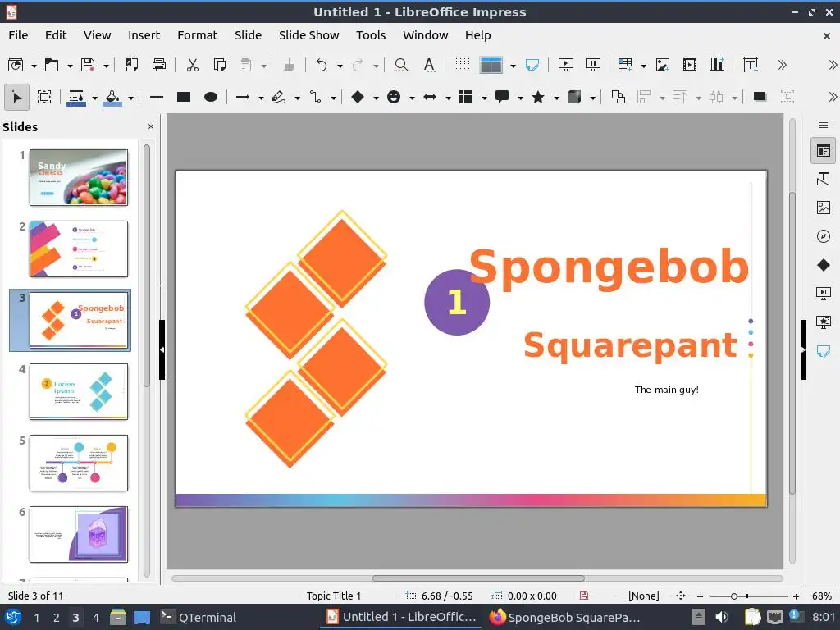Open the sidebar Properties deck
840x630 pixels.
pyautogui.click(x=824, y=151)
